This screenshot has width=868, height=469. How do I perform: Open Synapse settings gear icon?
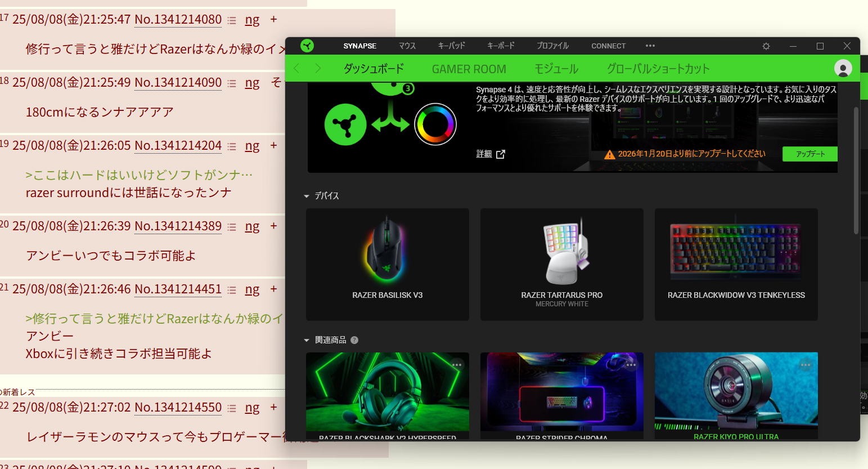pos(766,46)
